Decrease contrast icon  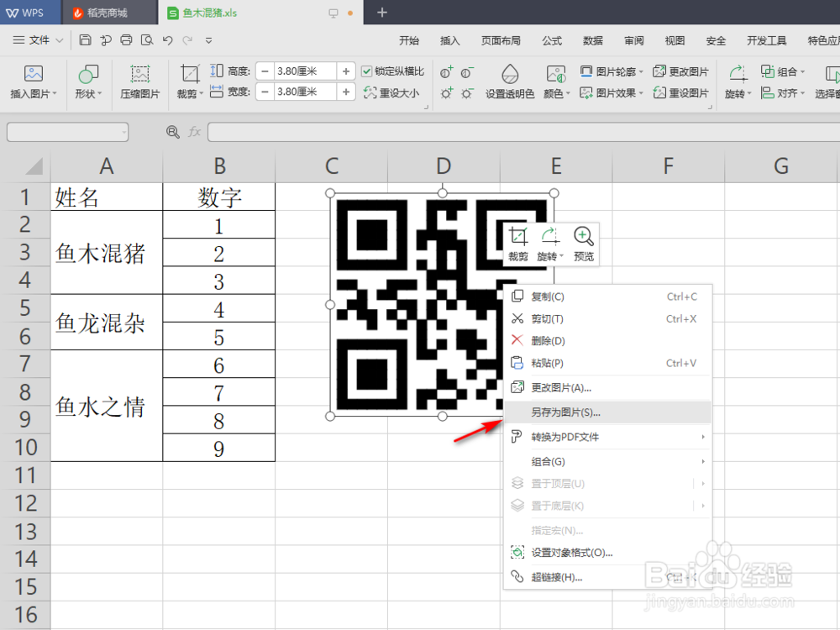(467, 71)
